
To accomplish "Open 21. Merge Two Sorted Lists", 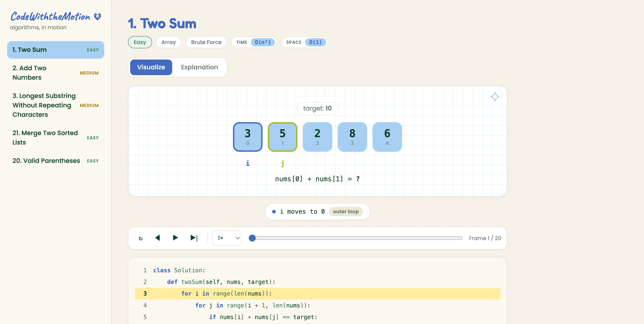I will 55,138.
